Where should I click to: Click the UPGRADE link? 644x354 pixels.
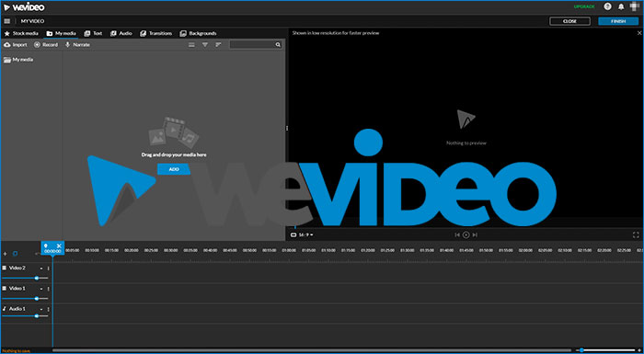coord(584,6)
